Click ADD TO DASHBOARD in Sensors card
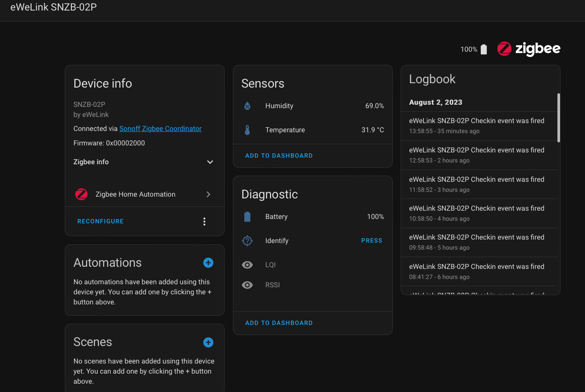Viewport: 585px width, 392px height. 279,155
